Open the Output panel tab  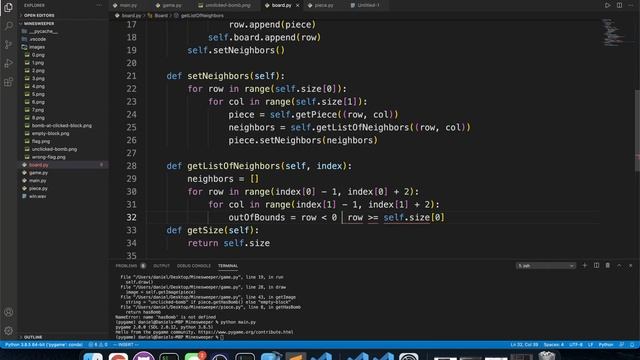point(161,266)
